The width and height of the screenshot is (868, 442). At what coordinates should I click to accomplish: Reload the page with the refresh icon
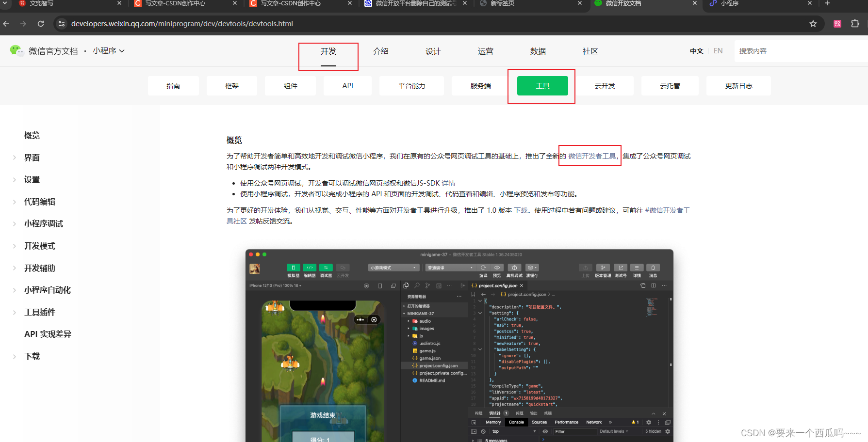pos(41,24)
